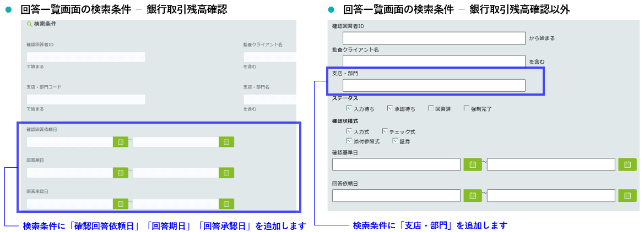The image size is (644, 232).
Task: Open calendar for 確認回答依頼日 start date
Action: pyautogui.click(x=120, y=142)
